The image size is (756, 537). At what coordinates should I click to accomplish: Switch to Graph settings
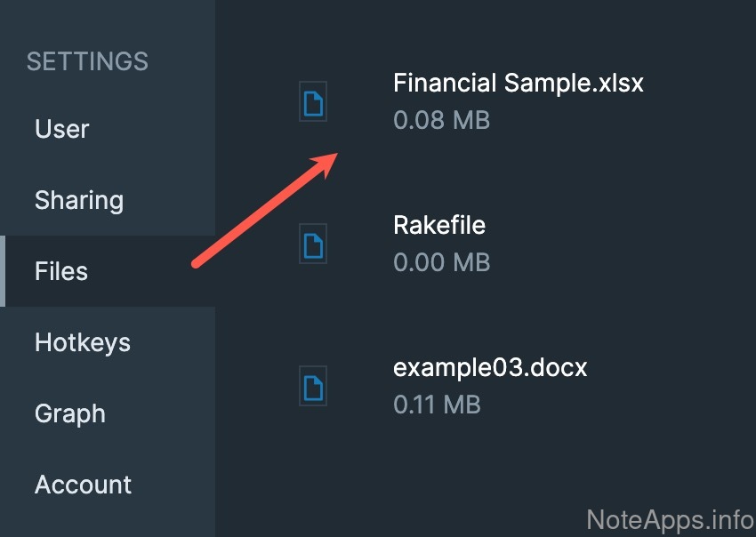click(x=70, y=413)
